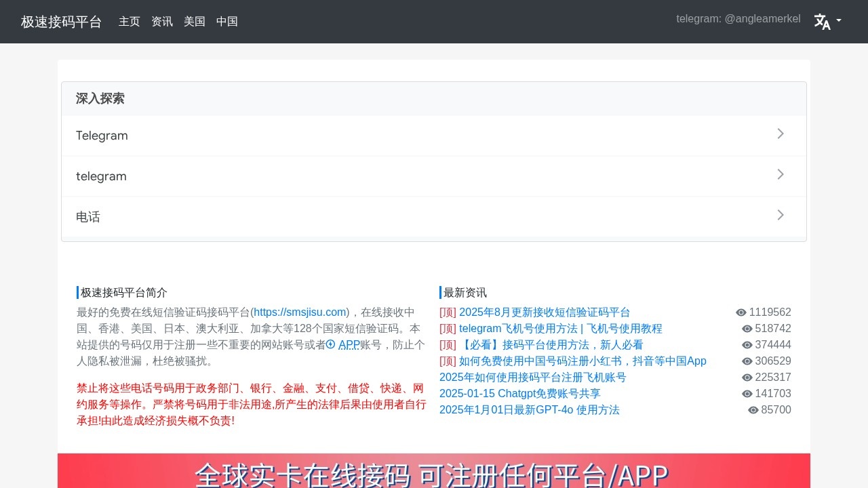Select 中国 in the top navigation
The width and height of the screenshot is (868, 488).
click(227, 22)
